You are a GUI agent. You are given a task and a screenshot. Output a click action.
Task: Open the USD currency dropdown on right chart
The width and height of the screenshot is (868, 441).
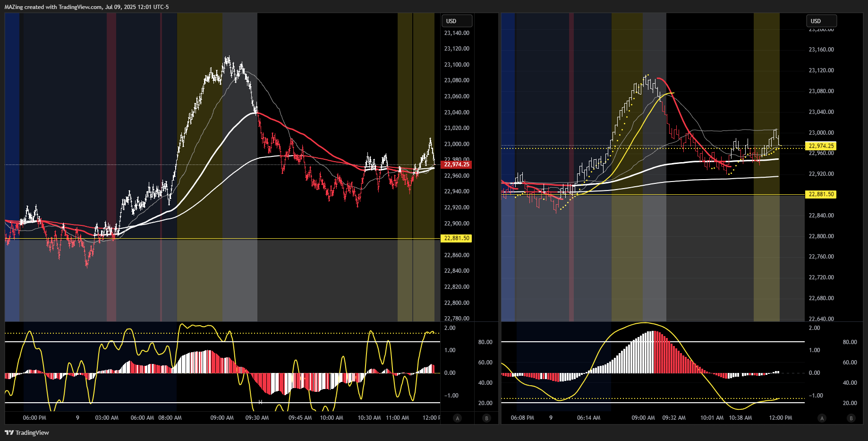(821, 21)
